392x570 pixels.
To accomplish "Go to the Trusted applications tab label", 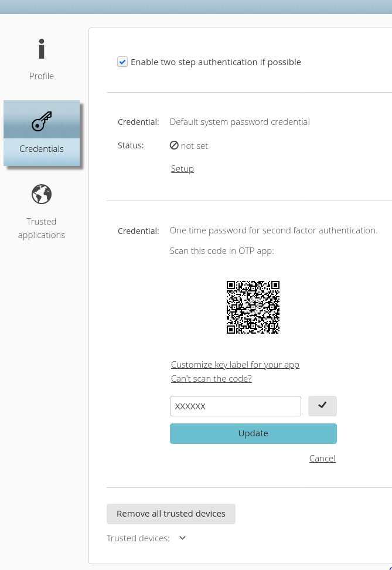I will point(42,228).
